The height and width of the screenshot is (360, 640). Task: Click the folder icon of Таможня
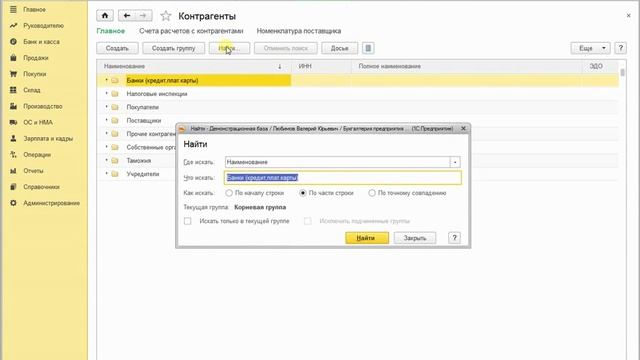click(115, 160)
